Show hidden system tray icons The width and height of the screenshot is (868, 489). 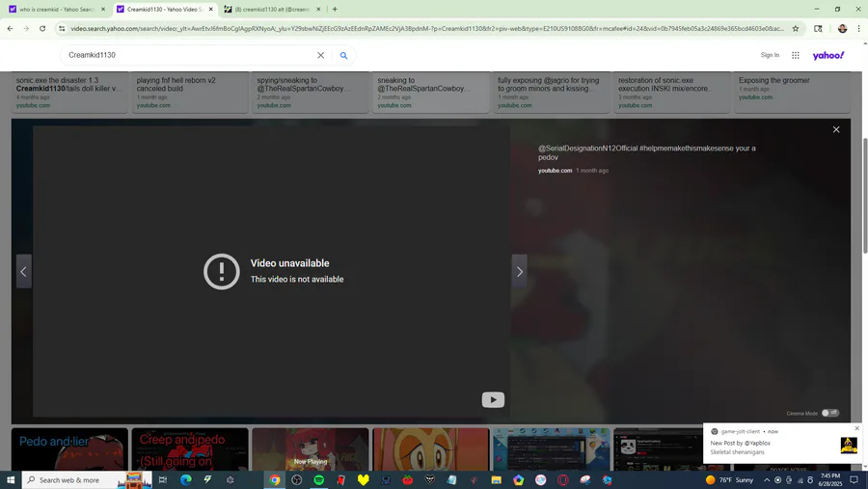tap(767, 480)
